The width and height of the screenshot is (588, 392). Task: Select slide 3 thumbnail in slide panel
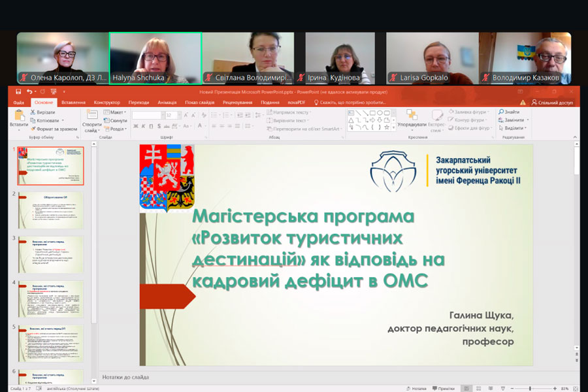pos(55,255)
